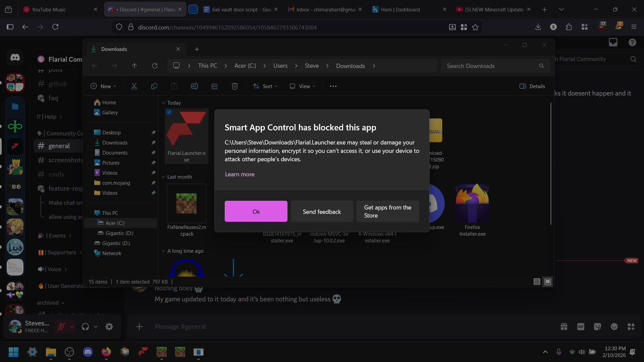This screenshot has width=644, height=362.
Task: Open Discord user settings gear
Action: (x=109, y=326)
